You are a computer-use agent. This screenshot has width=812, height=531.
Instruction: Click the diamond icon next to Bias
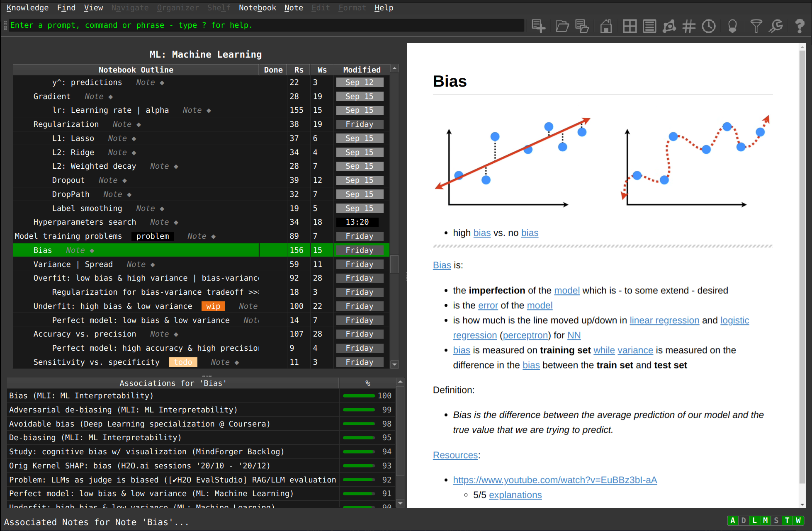92,250
